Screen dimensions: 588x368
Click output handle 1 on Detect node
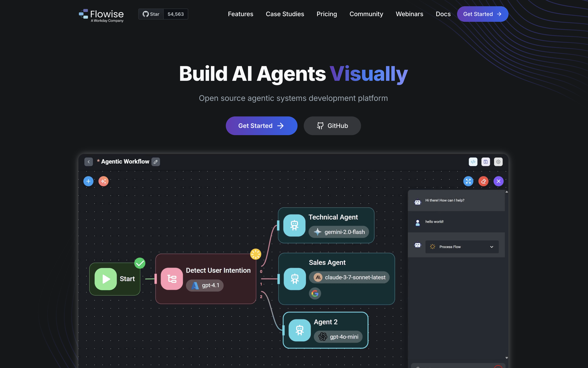(261, 284)
